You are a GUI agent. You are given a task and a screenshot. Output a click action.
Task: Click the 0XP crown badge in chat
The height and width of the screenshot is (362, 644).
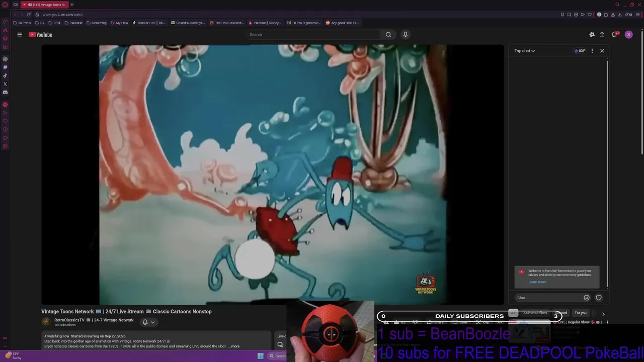click(x=580, y=51)
